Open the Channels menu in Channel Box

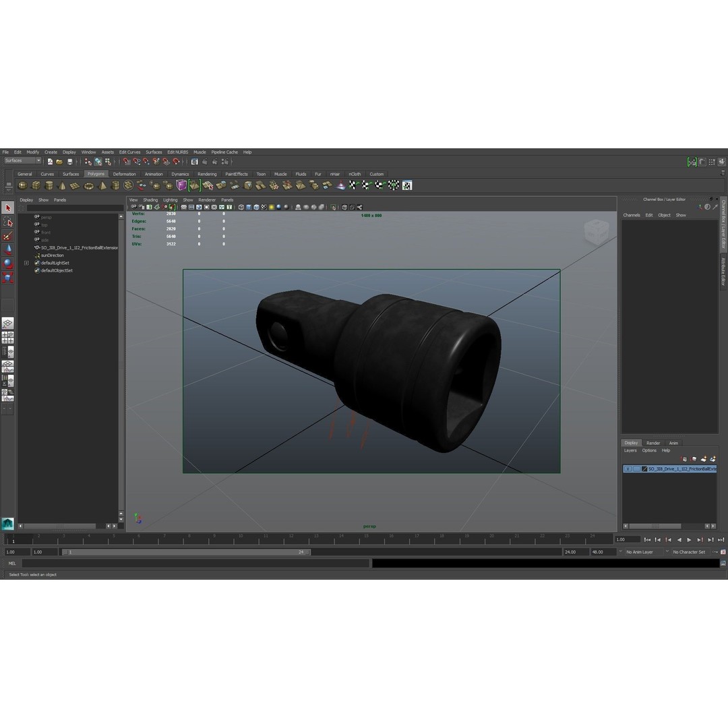tap(632, 215)
